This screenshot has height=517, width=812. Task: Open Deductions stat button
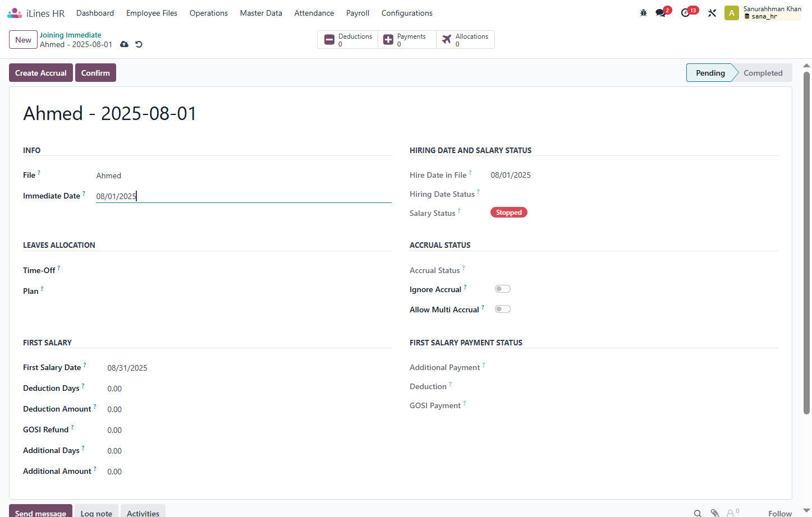(x=348, y=40)
